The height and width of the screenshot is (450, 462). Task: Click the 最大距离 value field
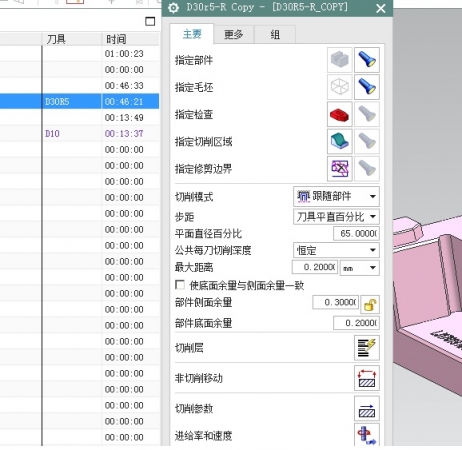(x=315, y=267)
